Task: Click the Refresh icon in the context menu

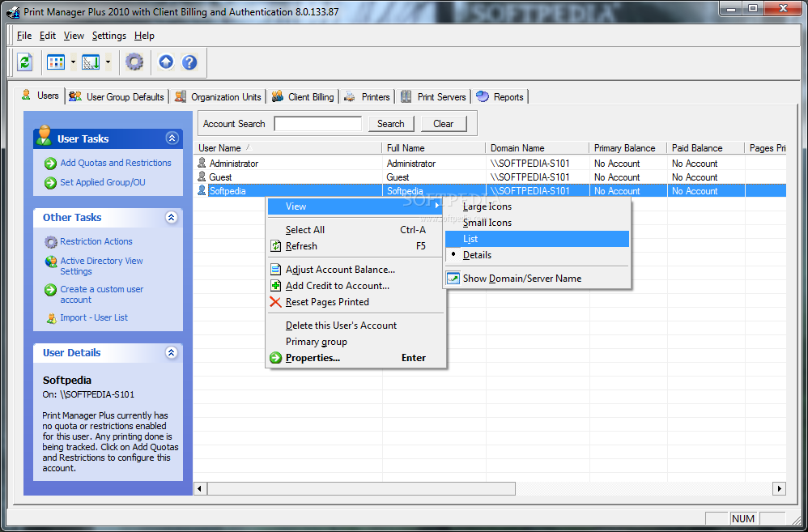Action: [276, 246]
